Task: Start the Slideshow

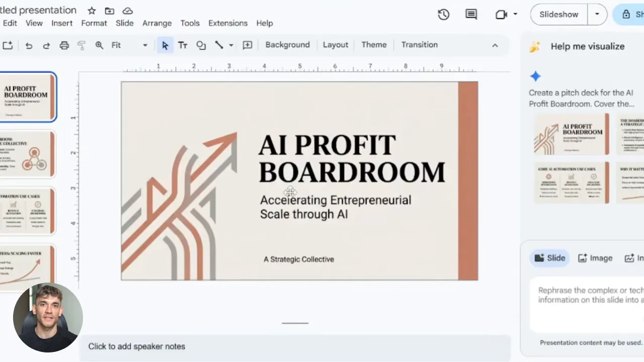Action: tap(559, 15)
